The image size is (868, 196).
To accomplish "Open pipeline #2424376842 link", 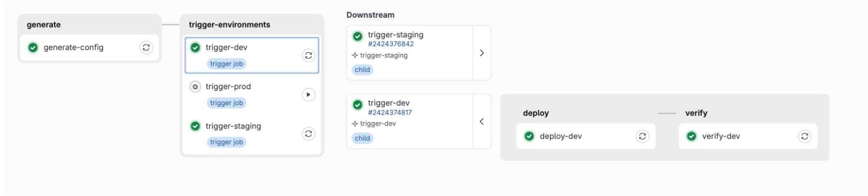I will coord(391,44).
